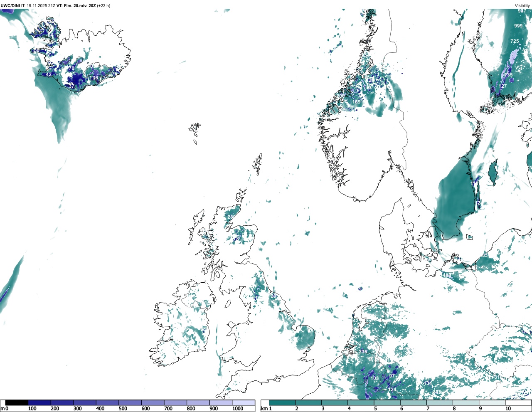Click the 800–900 m lavender swatch

point(198,402)
